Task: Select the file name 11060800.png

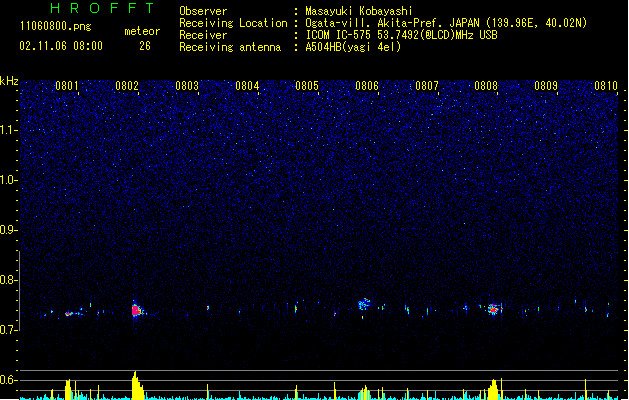Action: click(x=56, y=26)
